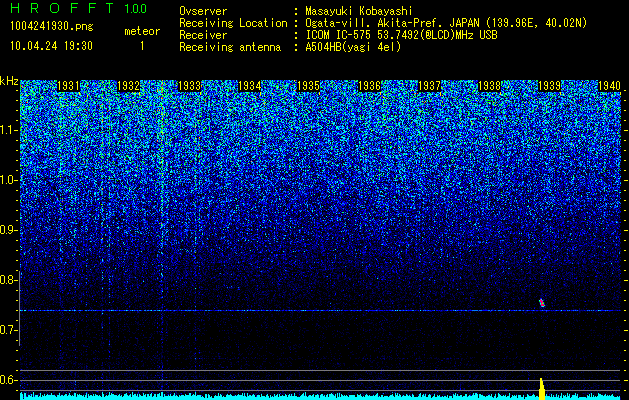Click the Receiver label
The height and width of the screenshot is (400, 629).
[x=203, y=35]
